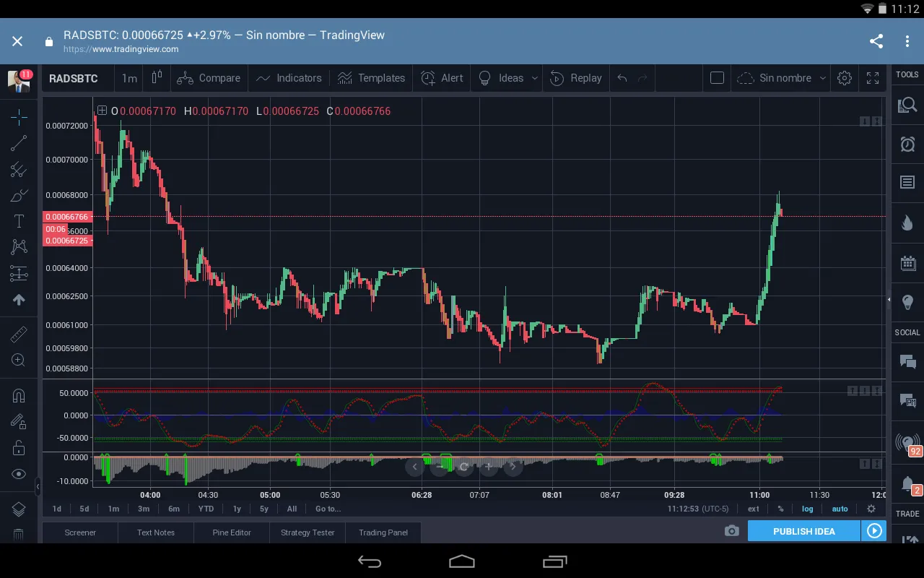Select the crosshair cursor tool
This screenshot has height=578, width=924.
point(19,117)
